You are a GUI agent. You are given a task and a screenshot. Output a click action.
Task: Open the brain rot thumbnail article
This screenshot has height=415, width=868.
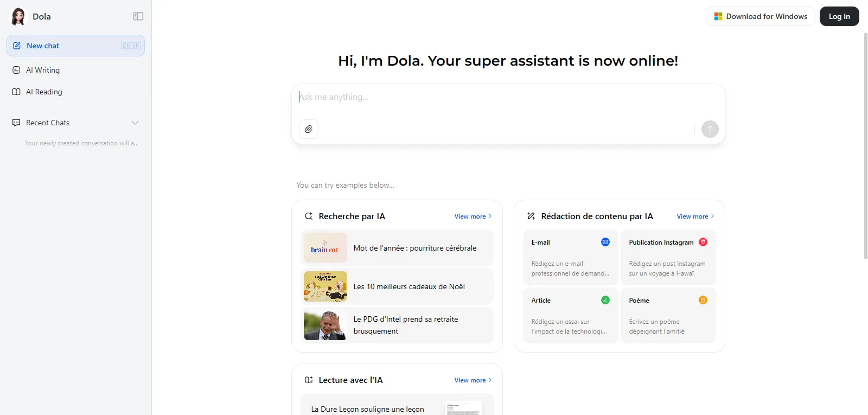[325, 248]
